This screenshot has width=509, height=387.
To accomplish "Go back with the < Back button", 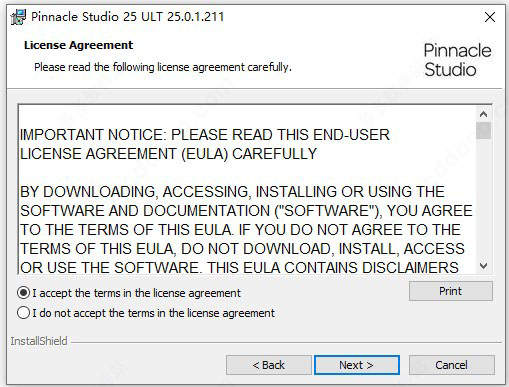I will (x=269, y=365).
